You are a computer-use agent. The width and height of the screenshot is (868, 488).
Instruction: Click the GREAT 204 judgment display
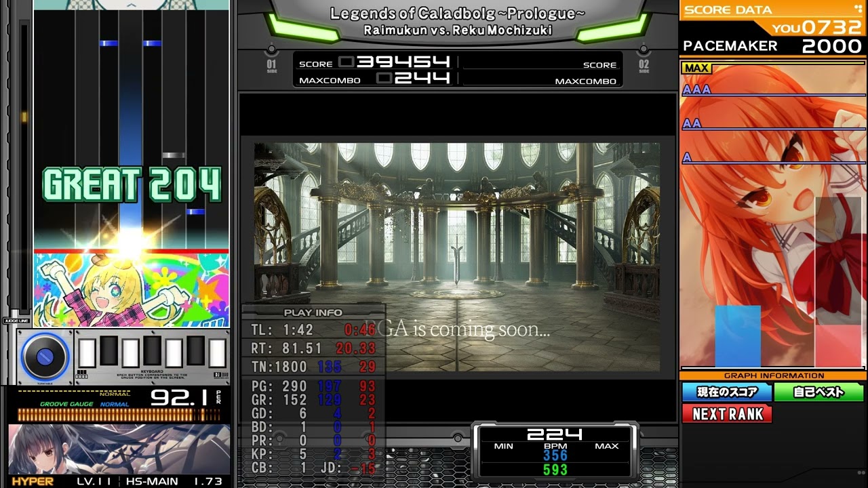(132, 185)
